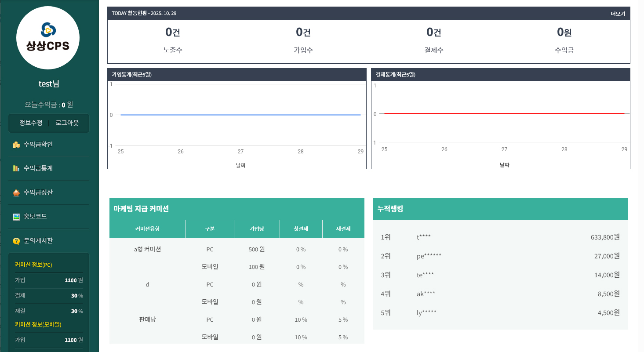644x352 pixels.
Task: Click the 커미션유형 column header
Action: tap(147, 229)
